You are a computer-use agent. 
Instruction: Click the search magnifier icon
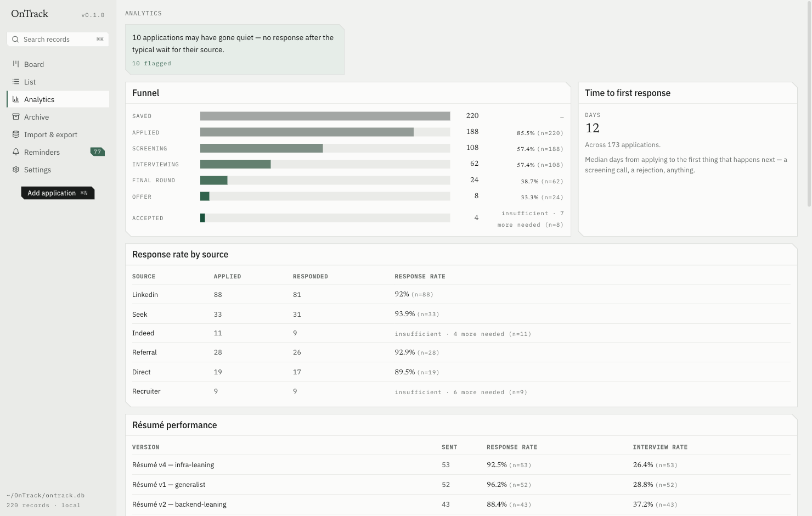(x=15, y=40)
